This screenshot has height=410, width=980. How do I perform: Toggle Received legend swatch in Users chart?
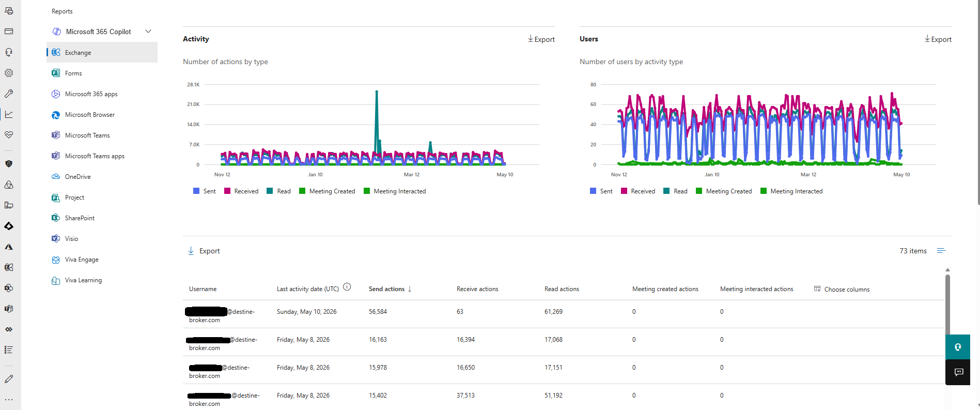(x=624, y=191)
